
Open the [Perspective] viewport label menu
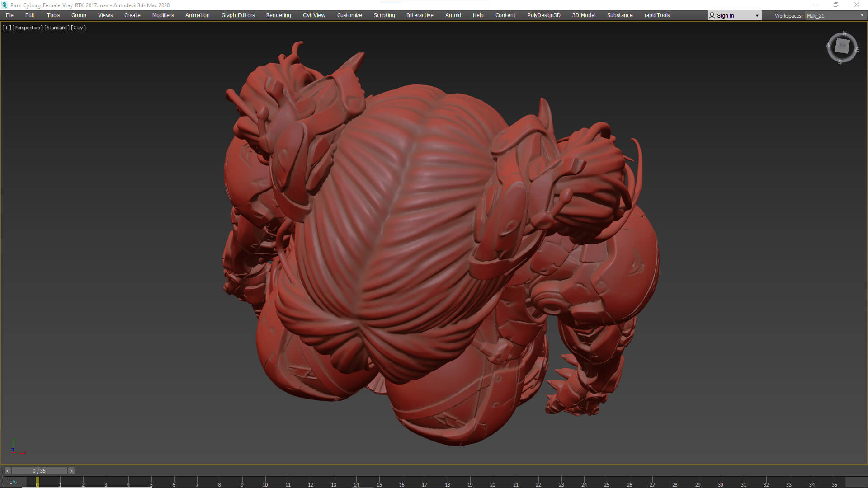pos(28,28)
